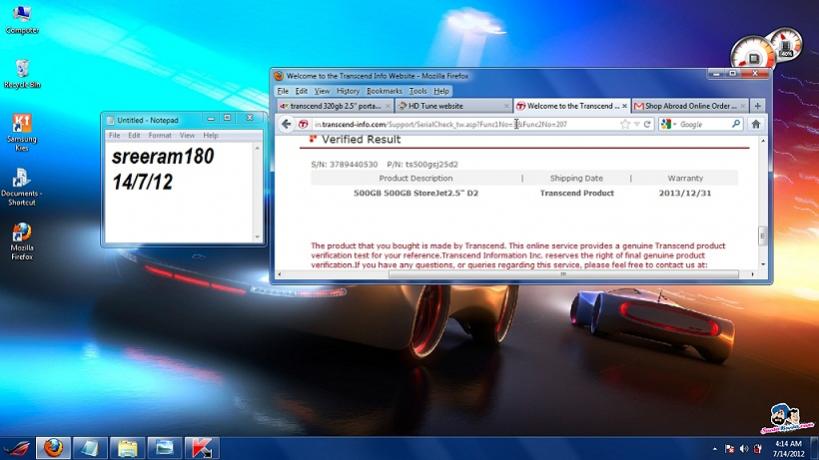Open the Firefox File menu
The width and height of the screenshot is (819, 460).
[283, 91]
